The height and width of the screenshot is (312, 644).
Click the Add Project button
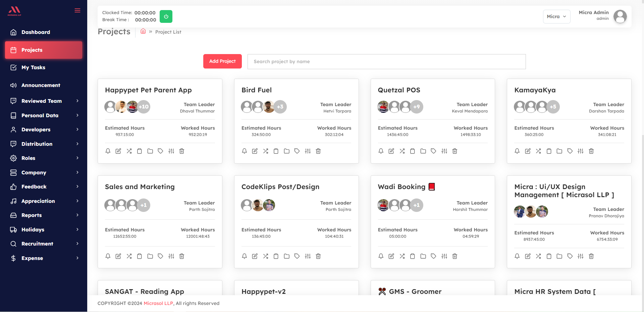[222, 61]
